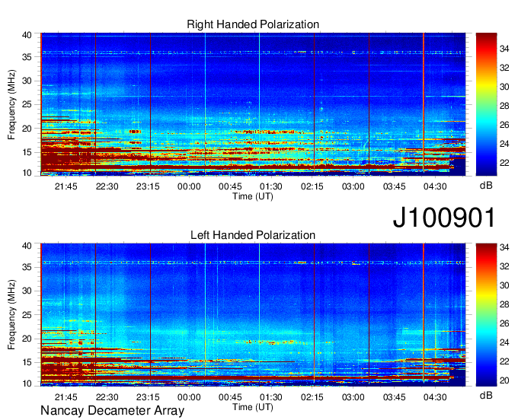518x420 pixels.
Task: Click 03:45 tick label on top plot
Action: tap(394, 186)
